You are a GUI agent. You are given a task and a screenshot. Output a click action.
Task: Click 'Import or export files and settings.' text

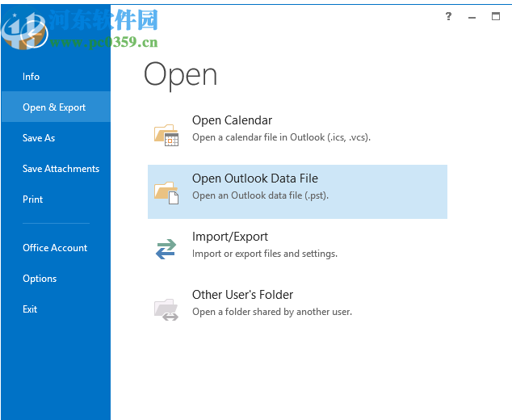point(265,254)
